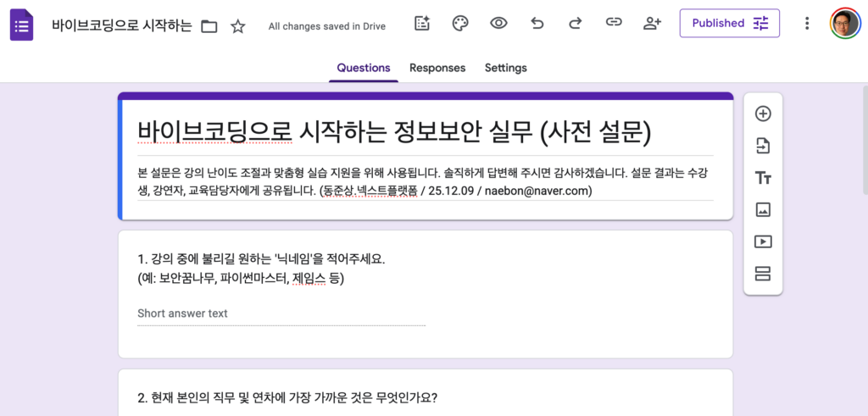Import questions from another form
The height and width of the screenshot is (416, 868).
click(x=763, y=146)
